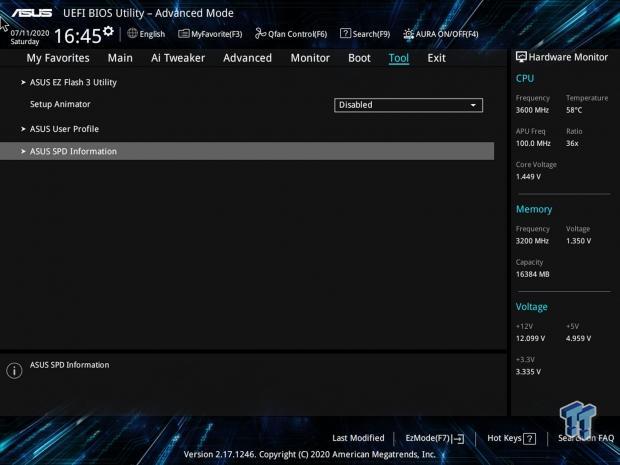Click the +3.3V 3.335 V reading
Image resolution: width=620 pixels, height=465 pixels.
pos(528,372)
